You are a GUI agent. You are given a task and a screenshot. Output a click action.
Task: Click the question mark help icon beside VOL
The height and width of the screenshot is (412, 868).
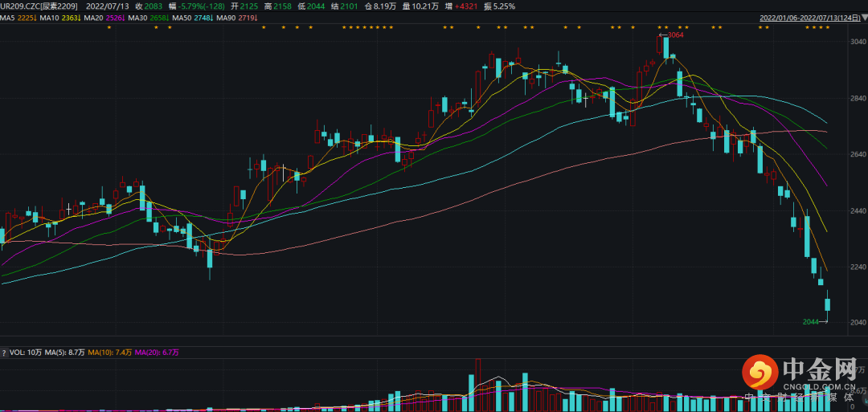tap(4, 352)
